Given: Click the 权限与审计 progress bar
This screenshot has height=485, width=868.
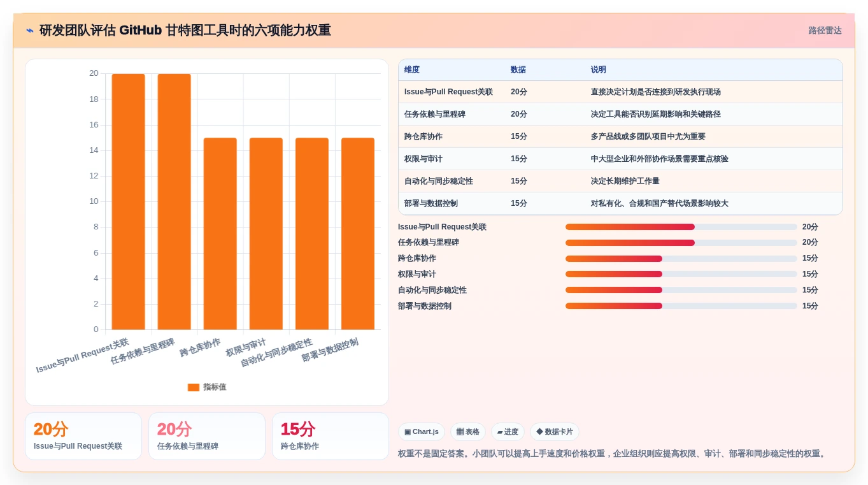Looking at the screenshot, I should (681, 274).
